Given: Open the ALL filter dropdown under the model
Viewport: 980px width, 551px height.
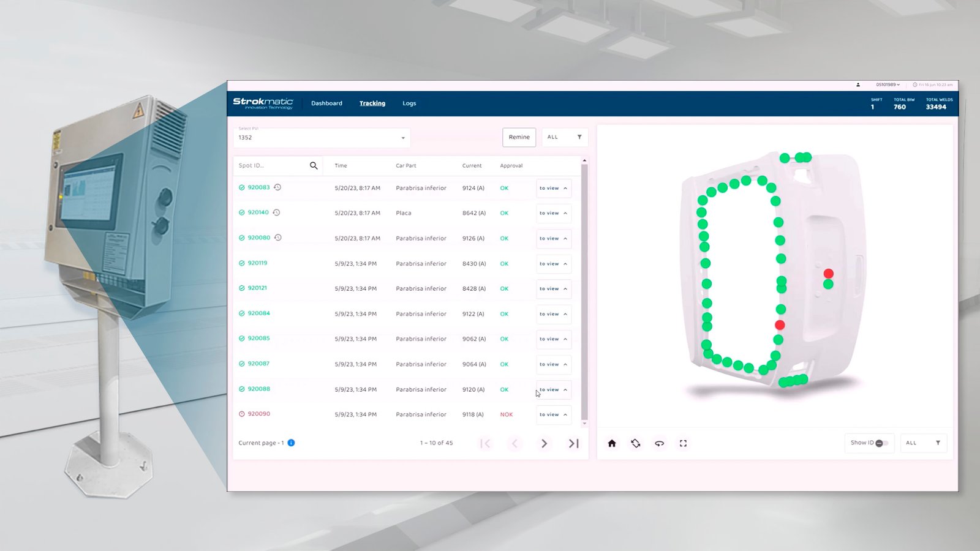Looking at the screenshot, I should pyautogui.click(x=923, y=443).
